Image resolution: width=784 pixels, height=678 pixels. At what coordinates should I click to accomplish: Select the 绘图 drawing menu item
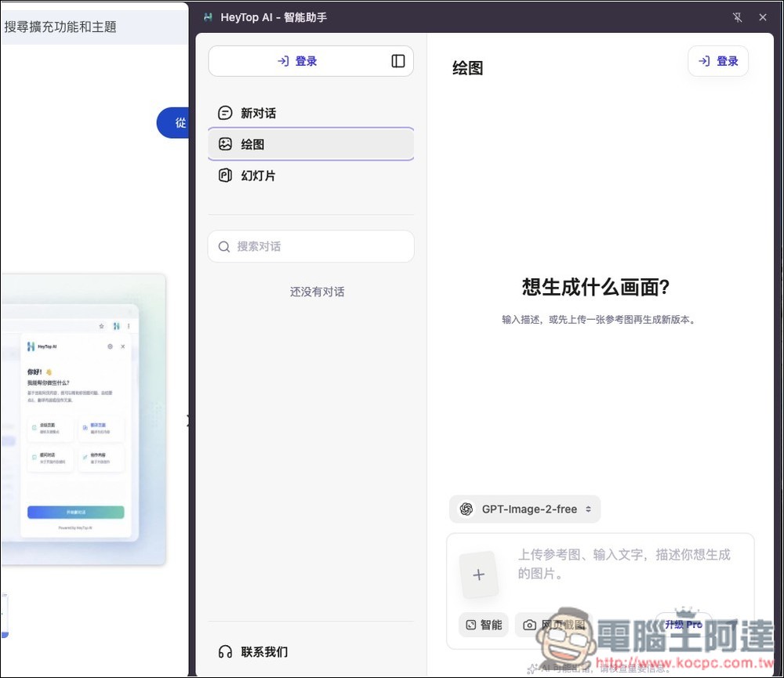pos(310,144)
